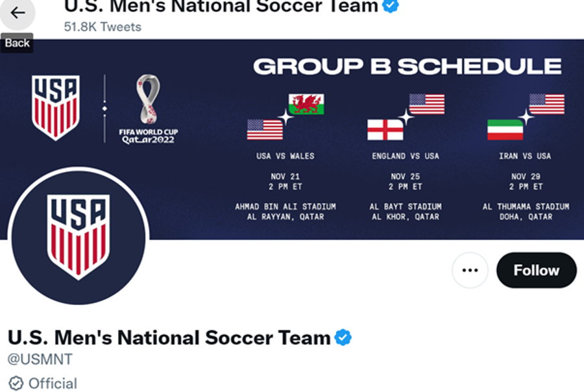Click the USA flag in the USA VS WALES matchup

263,128
